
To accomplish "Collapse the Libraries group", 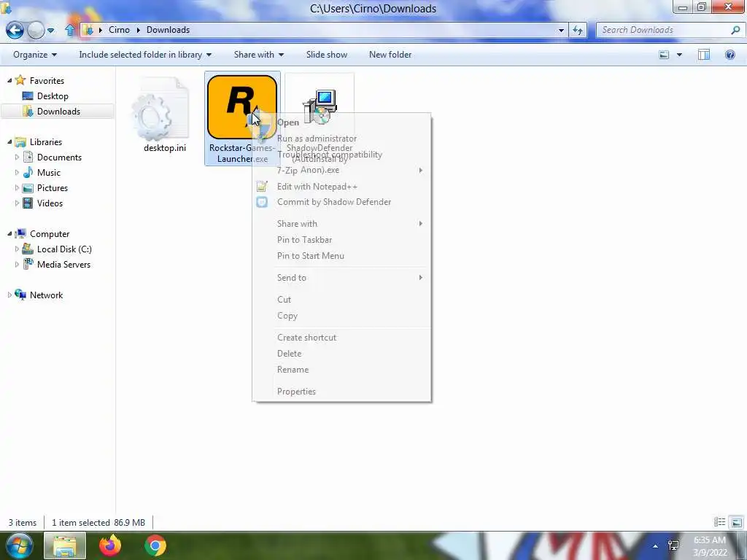I will 9,142.
